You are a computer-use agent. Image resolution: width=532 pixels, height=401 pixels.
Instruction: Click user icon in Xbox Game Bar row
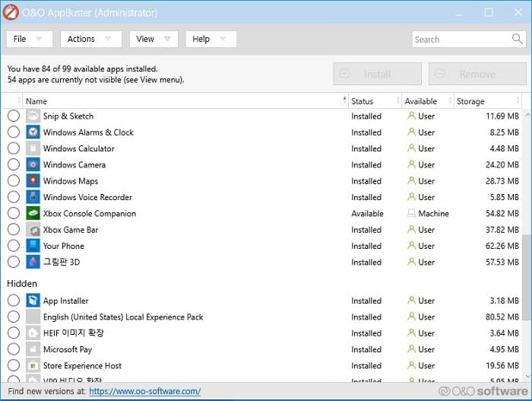tap(411, 230)
